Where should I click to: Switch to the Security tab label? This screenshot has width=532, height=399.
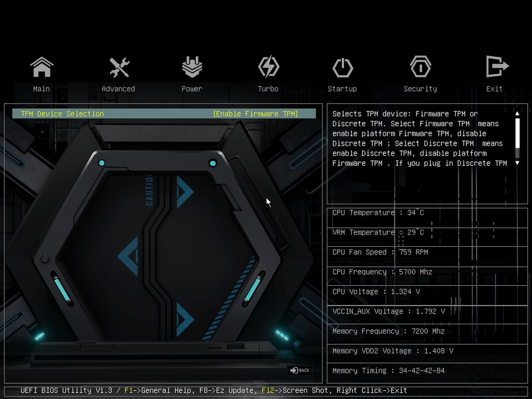420,89
